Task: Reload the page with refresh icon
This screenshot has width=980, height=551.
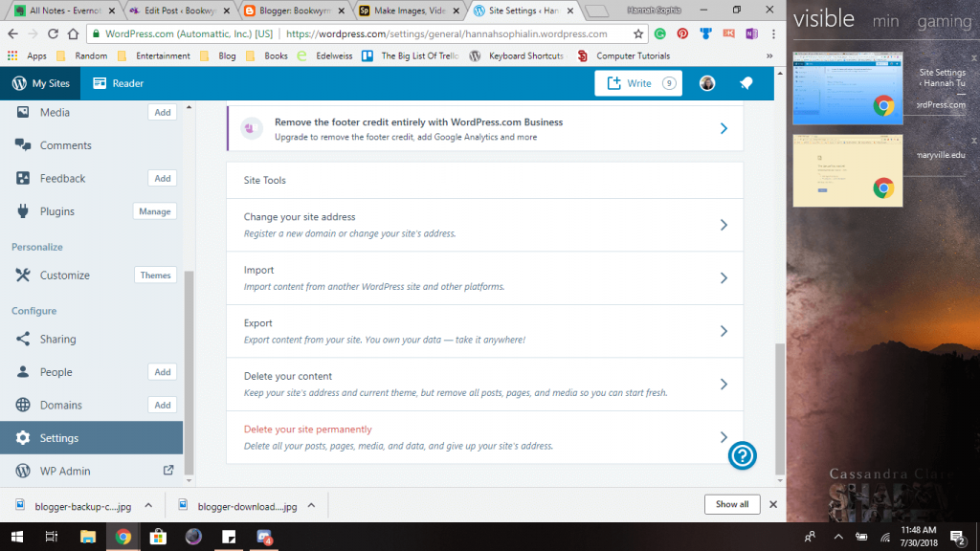Action: pos(54,33)
